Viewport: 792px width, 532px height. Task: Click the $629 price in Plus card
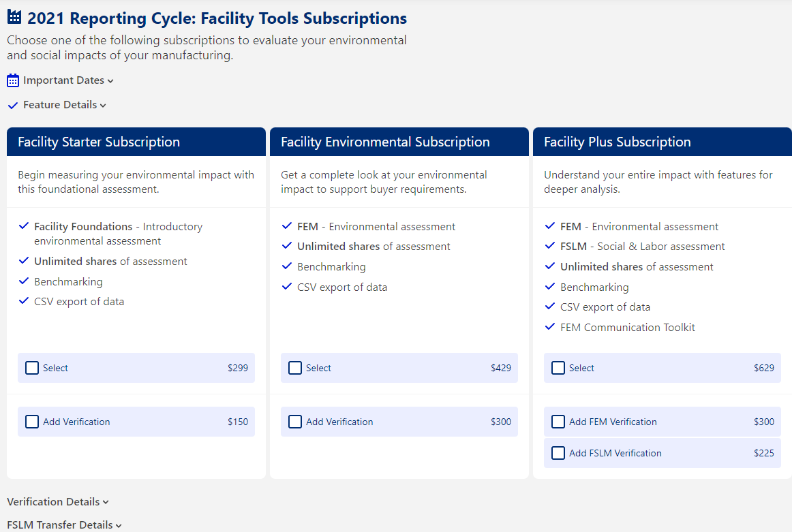click(763, 368)
